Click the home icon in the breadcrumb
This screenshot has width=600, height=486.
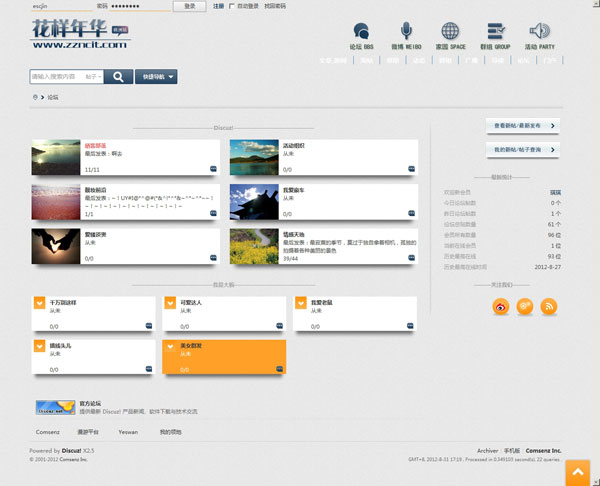[35, 97]
